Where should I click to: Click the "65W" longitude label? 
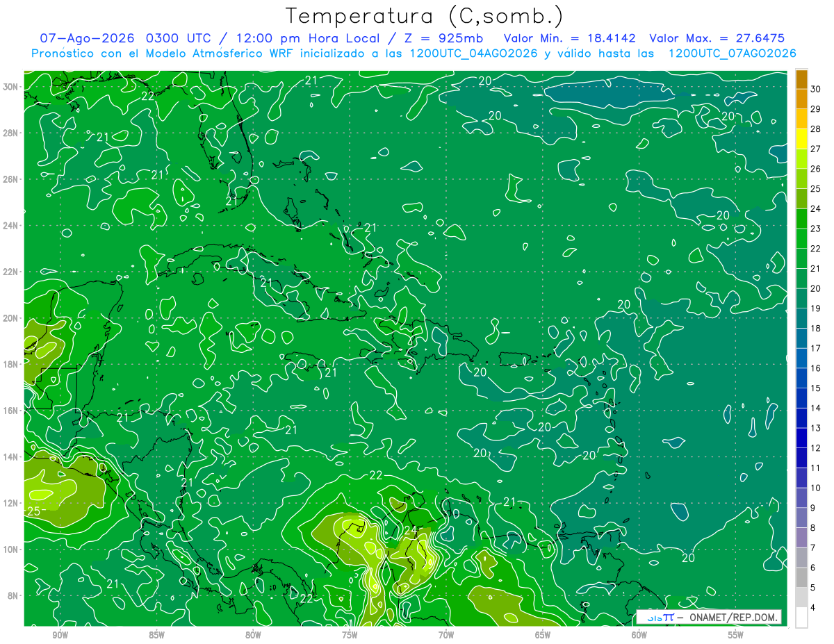pyautogui.click(x=543, y=636)
